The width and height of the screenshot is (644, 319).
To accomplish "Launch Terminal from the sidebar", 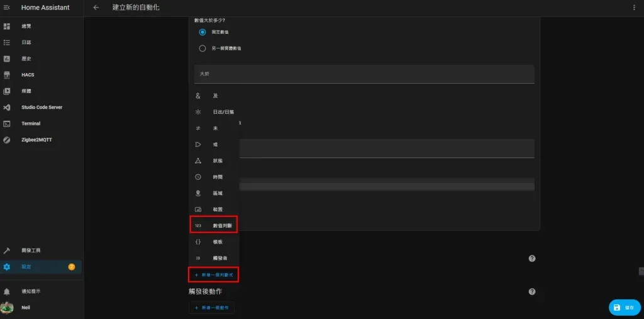I will click(31, 123).
